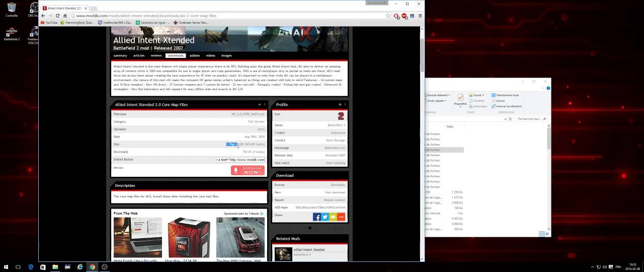Open the Battlefield 2 game link
644x272 pixels.
336,125
